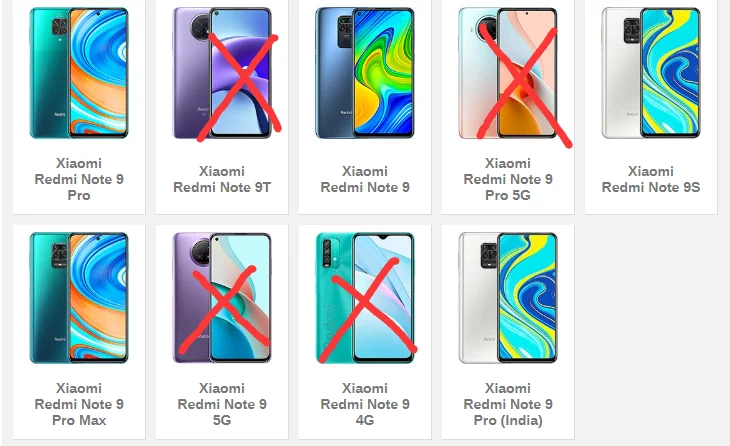Select the green Redmi Note 9 4G image
Viewport: 730px width, 446px height.
365,298
